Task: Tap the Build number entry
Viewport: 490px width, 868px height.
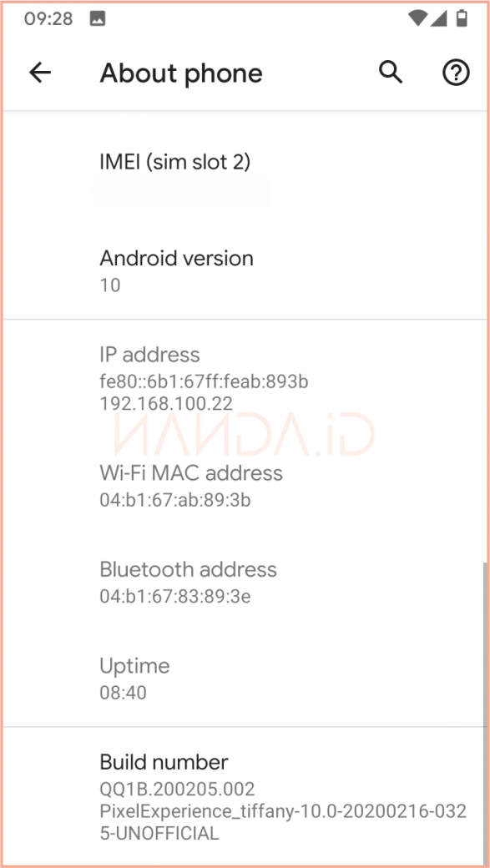Action: point(245,796)
